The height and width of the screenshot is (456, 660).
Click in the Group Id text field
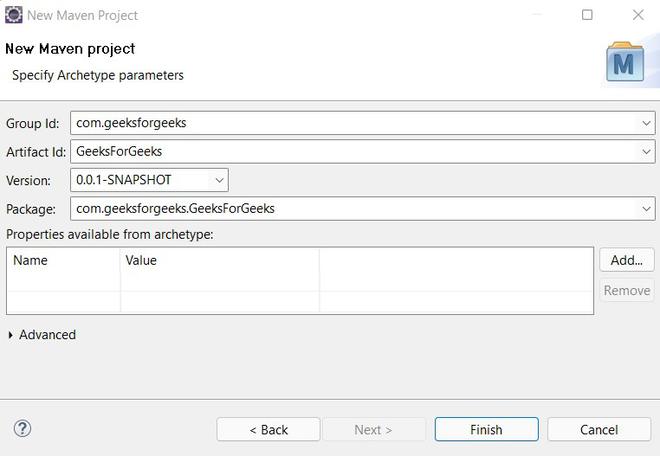[350, 123]
